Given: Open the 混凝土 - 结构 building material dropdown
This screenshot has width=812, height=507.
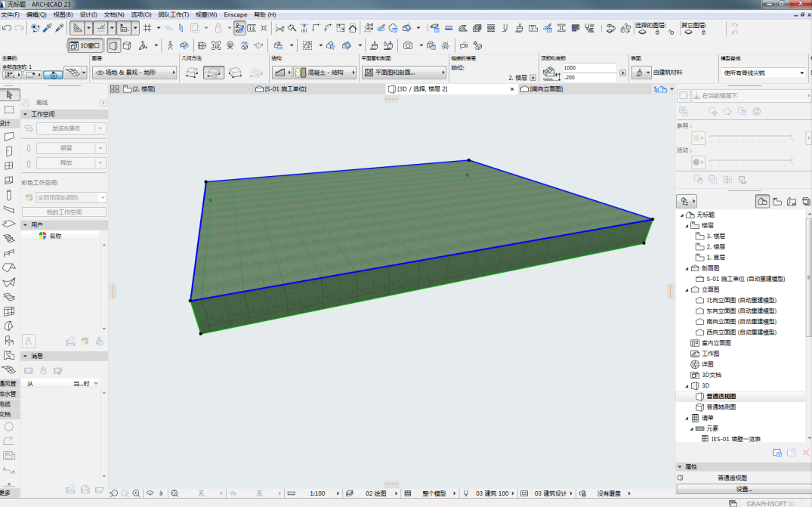Looking at the screenshot, I should [x=326, y=73].
